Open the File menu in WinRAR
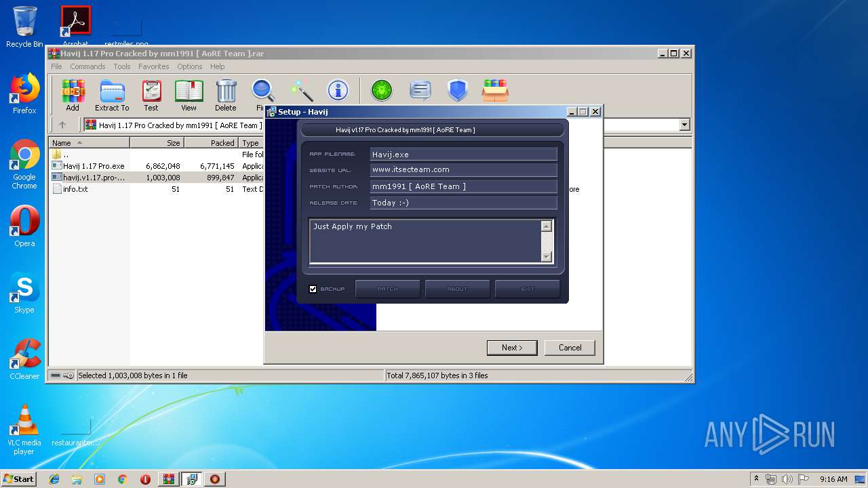Viewport: 868px width, 488px height. pos(56,66)
